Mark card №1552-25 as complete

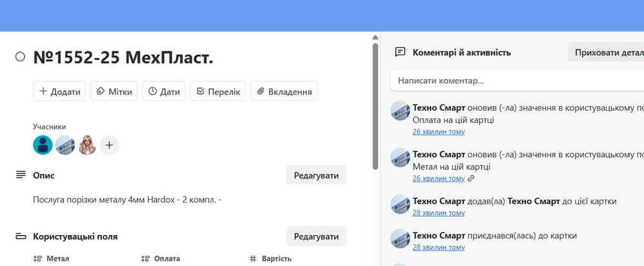pos(20,57)
